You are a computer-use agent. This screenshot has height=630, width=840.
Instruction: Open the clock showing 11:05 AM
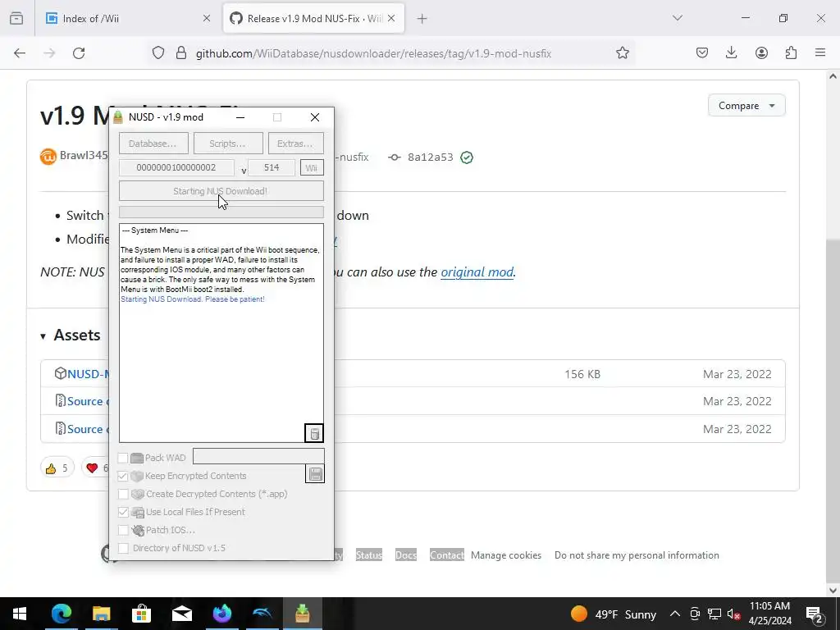coord(769,614)
